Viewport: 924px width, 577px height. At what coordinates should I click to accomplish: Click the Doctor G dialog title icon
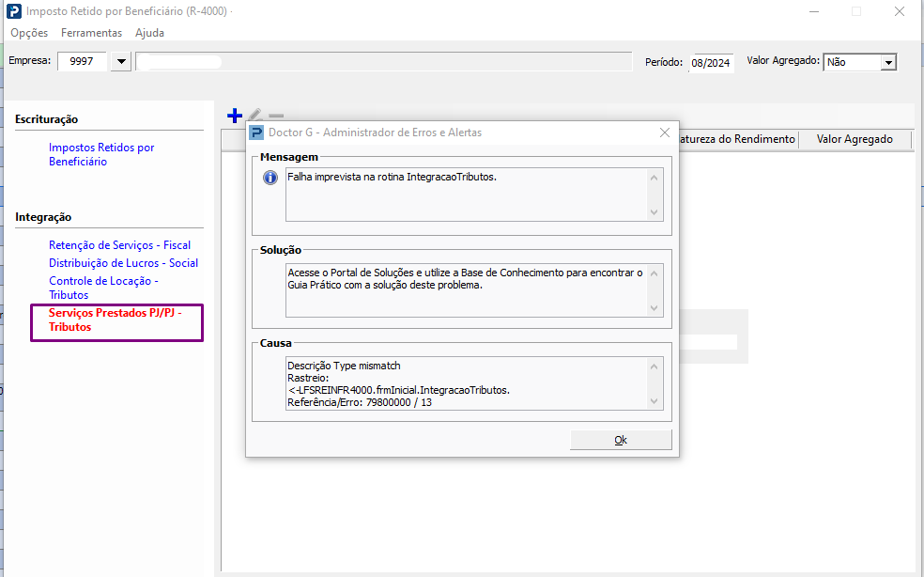pyautogui.click(x=256, y=133)
